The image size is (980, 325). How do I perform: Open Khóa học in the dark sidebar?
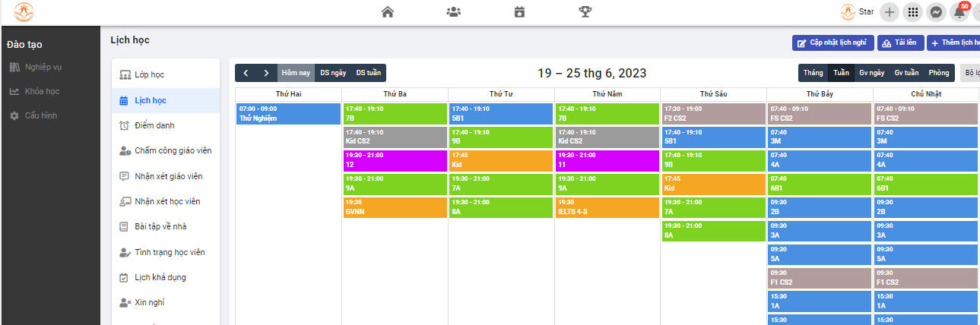pos(42,91)
